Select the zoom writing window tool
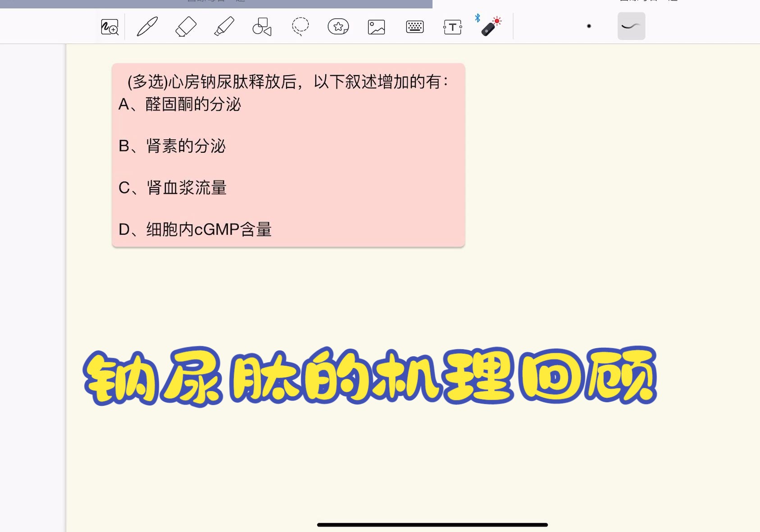760x532 pixels. coord(109,27)
